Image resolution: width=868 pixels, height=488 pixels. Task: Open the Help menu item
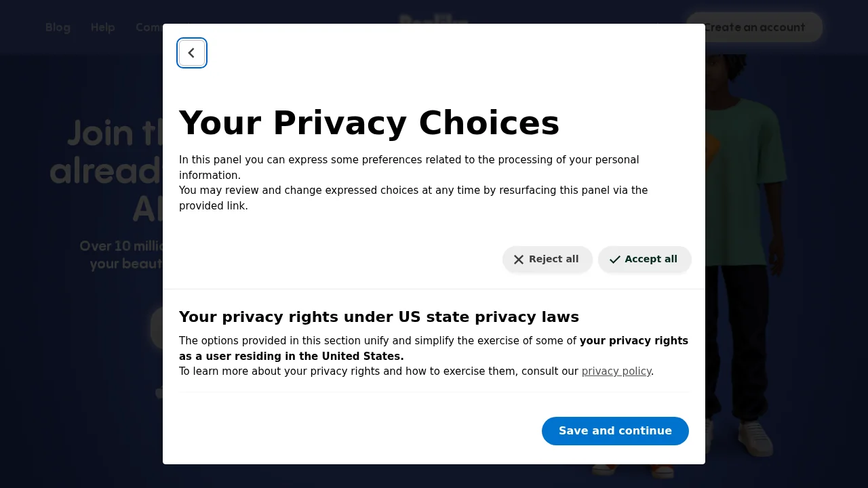[103, 27]
